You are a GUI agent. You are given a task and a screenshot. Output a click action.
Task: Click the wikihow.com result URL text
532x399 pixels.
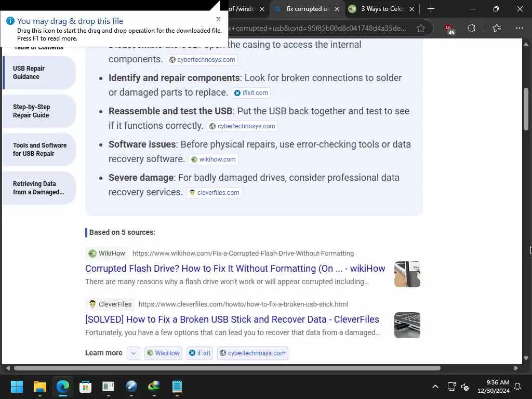(243, 253)
